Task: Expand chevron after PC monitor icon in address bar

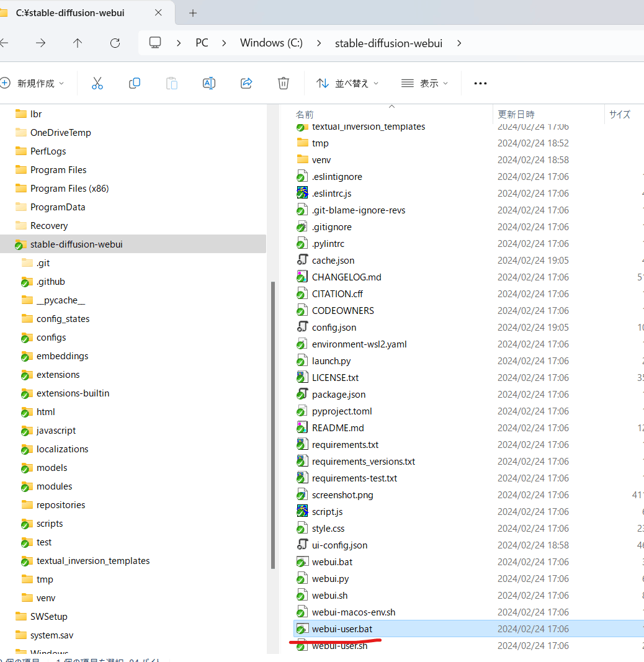Action: pyautogui.click(x=179, y=43)
